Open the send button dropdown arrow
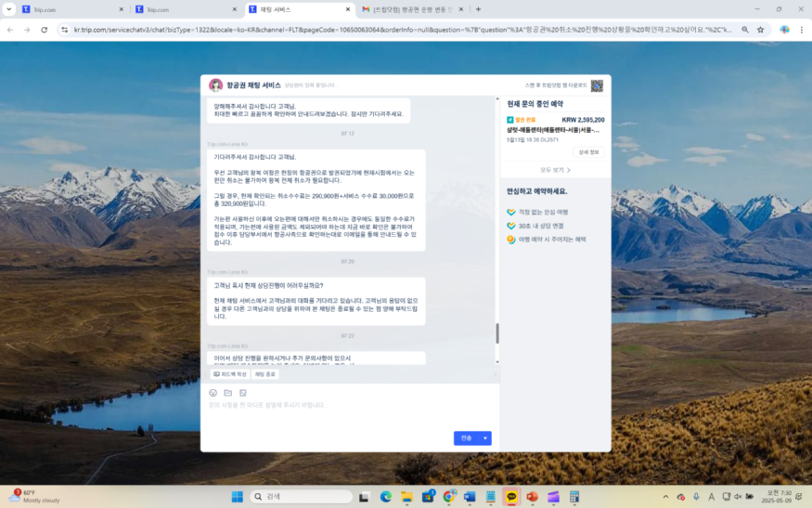 (x=485, y=438)
